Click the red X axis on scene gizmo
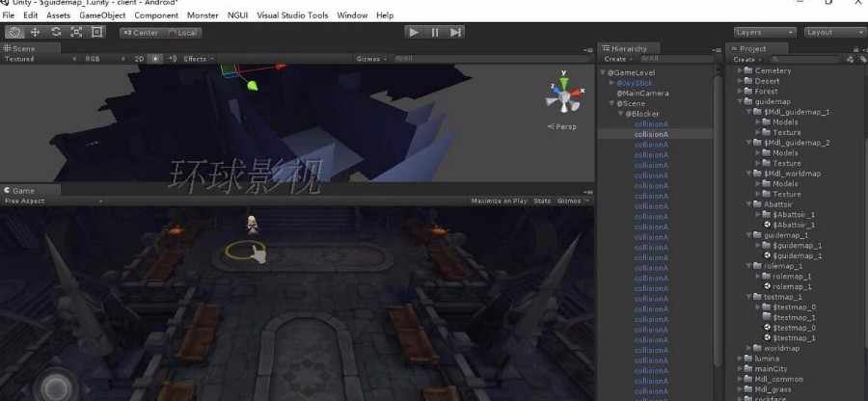 point(577,92)
